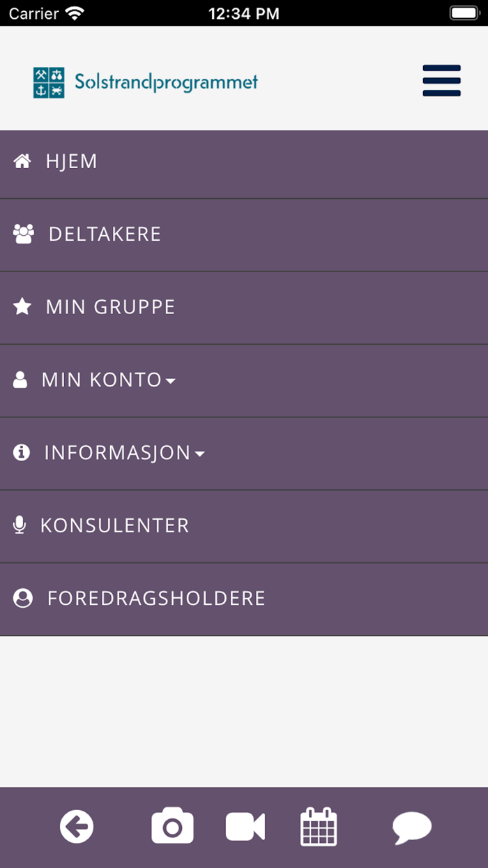Tap the back arrow icon
The height and width of the screenshot is (868, 488).
[77, 828]
